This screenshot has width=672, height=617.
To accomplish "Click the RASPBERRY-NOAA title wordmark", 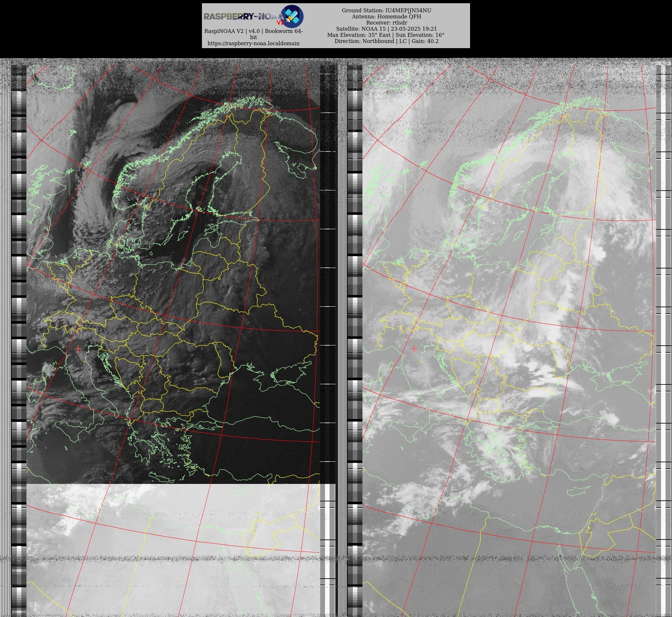I will click(x=244, y=17).
